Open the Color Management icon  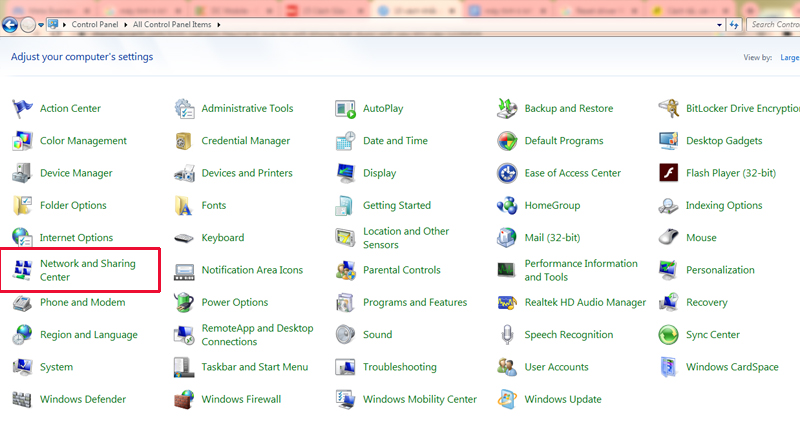pos(22,141)
